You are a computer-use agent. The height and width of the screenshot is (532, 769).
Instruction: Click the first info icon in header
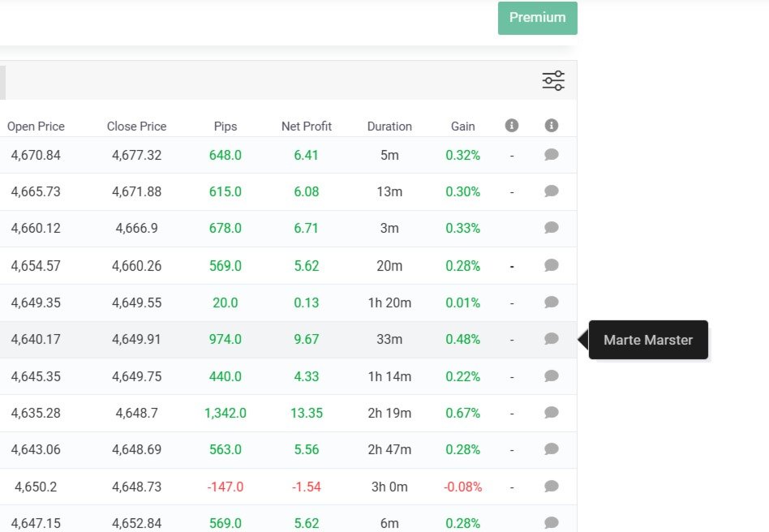(x=512, y=126)
